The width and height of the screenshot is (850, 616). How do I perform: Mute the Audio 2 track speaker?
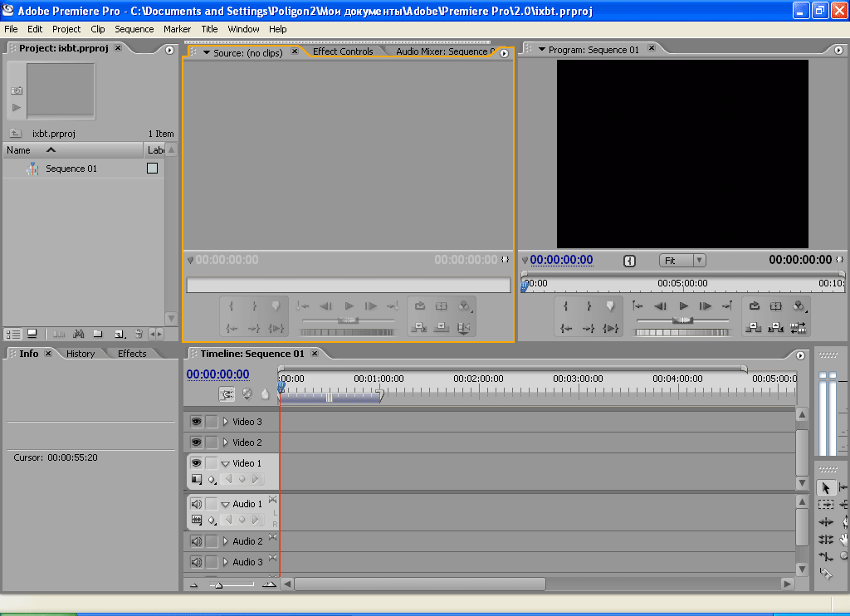click(x=196, y=541)
